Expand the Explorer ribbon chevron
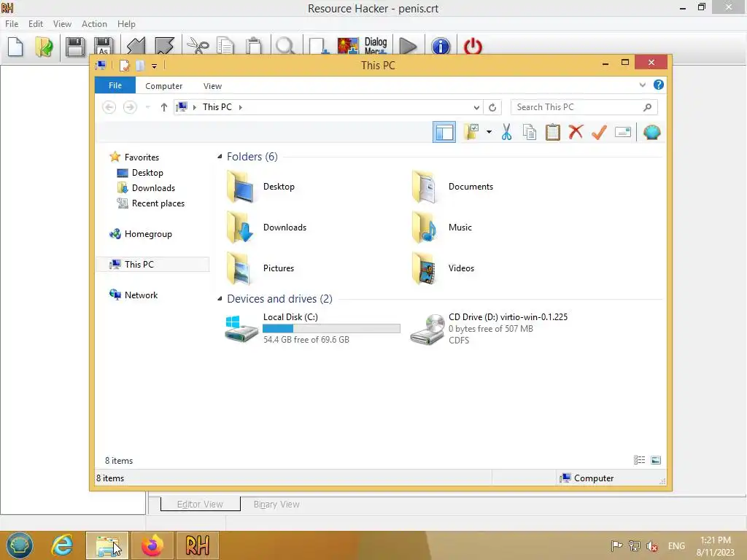 [642, 85]
